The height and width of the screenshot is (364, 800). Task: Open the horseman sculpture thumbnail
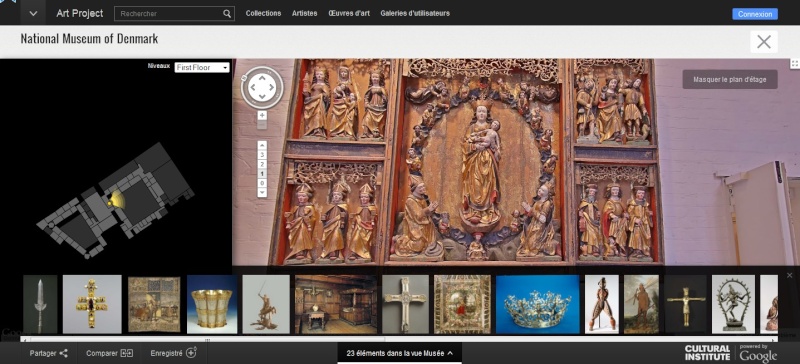click(x=266, y=304)
